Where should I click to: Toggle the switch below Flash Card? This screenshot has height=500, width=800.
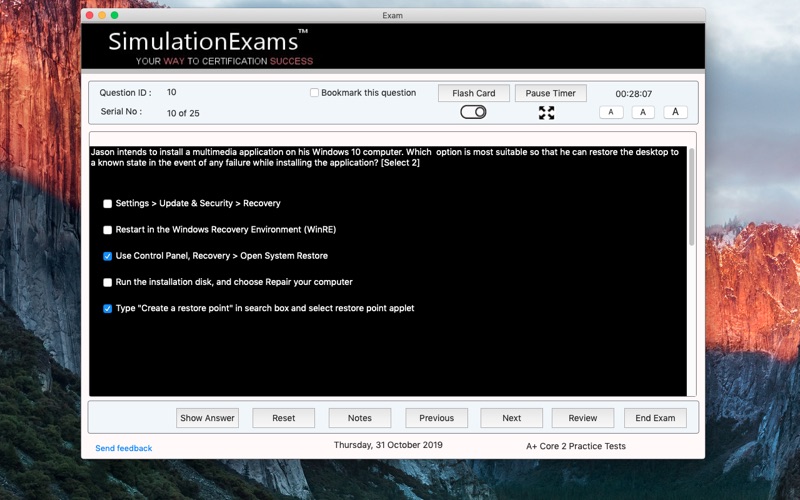[x=473, y=112]
